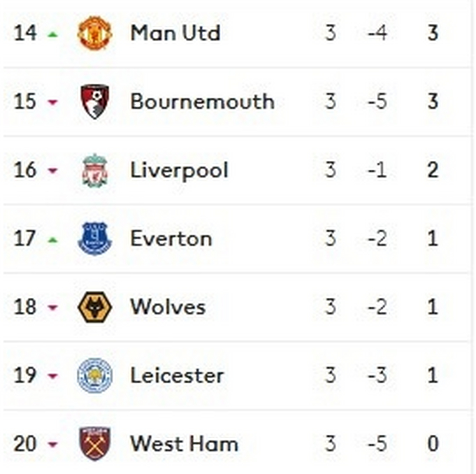Click green up arrow beside position 14

(x=53, y=34)
